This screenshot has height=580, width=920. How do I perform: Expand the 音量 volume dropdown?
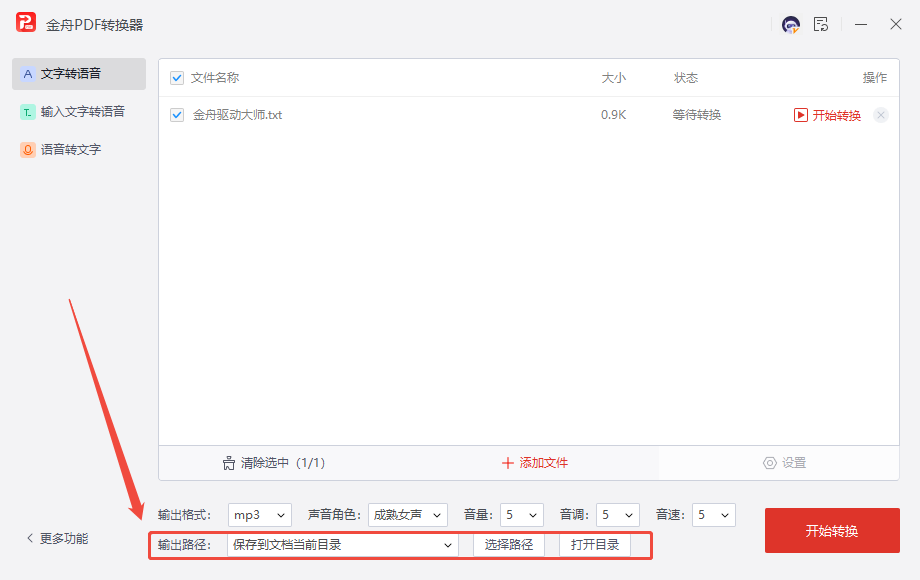[522, 515]
